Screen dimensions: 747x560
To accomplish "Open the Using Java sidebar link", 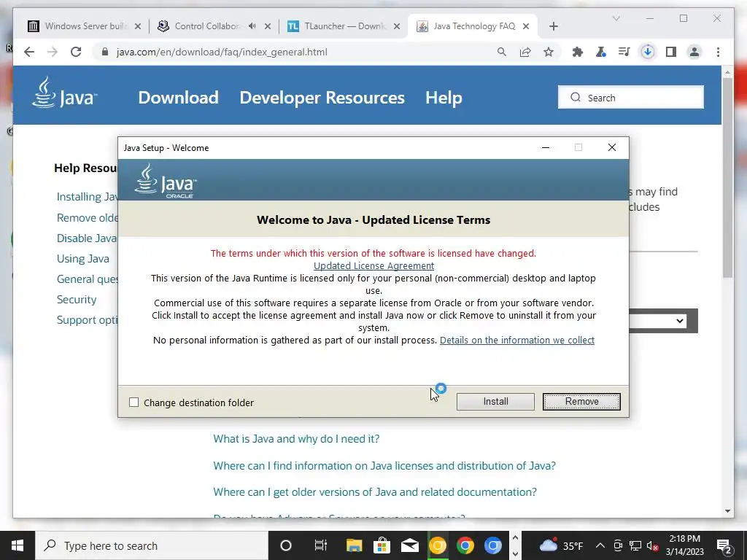I will coord(83,259).
